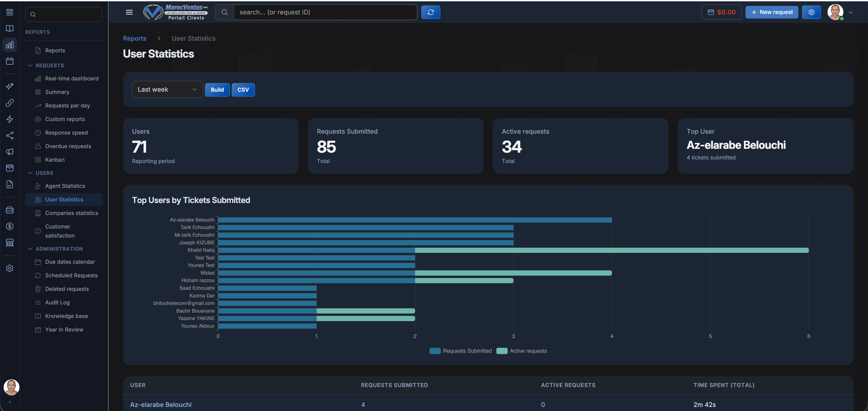The height and width of the screenshot is (411, 868).
Task: Open the Last week period dropdown
Action: click(167, 89)
